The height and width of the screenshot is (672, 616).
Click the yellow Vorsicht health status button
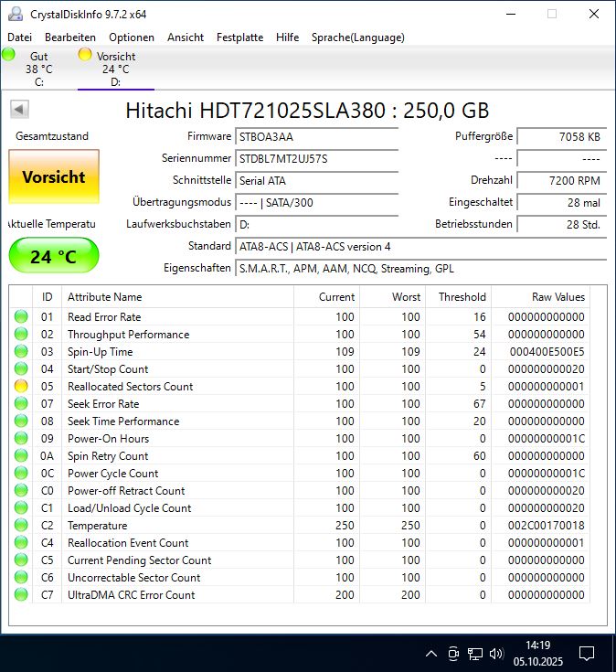54,176
